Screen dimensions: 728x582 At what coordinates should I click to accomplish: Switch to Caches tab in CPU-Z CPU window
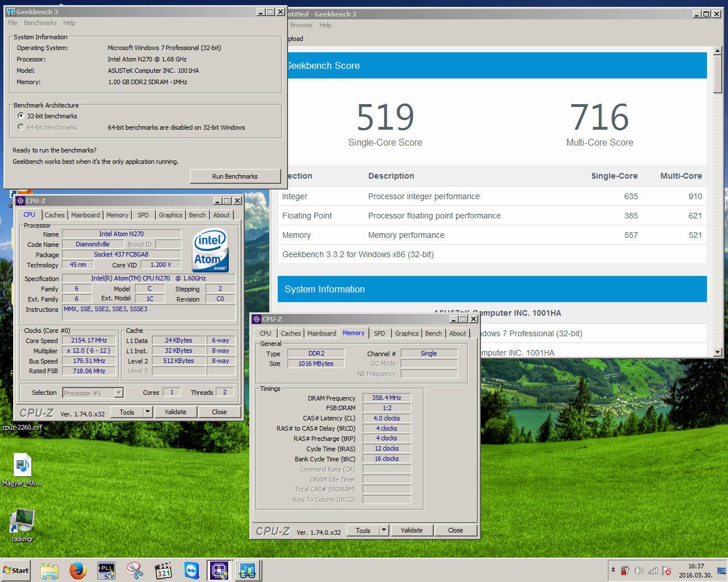pos(55,215)
